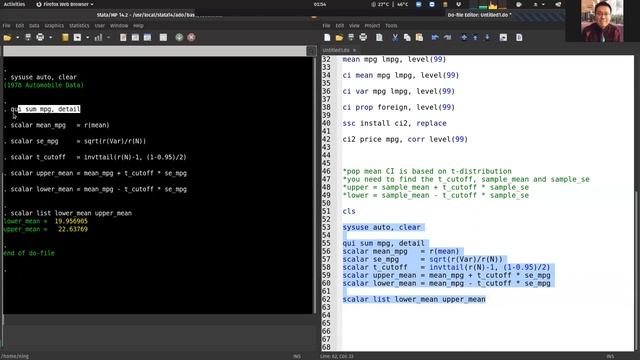Open Stata User menu

click(100, 26)
